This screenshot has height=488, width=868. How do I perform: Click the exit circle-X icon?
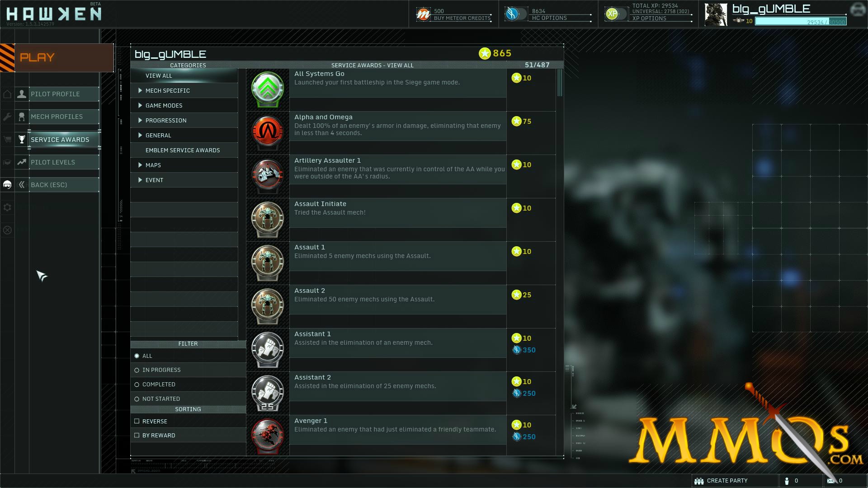[x=7, y=230]
